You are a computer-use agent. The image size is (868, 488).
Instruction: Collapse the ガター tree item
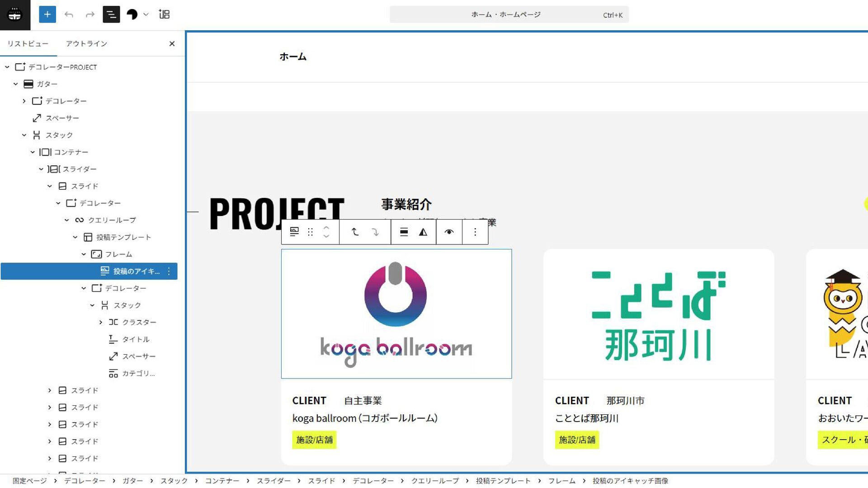pos(16,84)
